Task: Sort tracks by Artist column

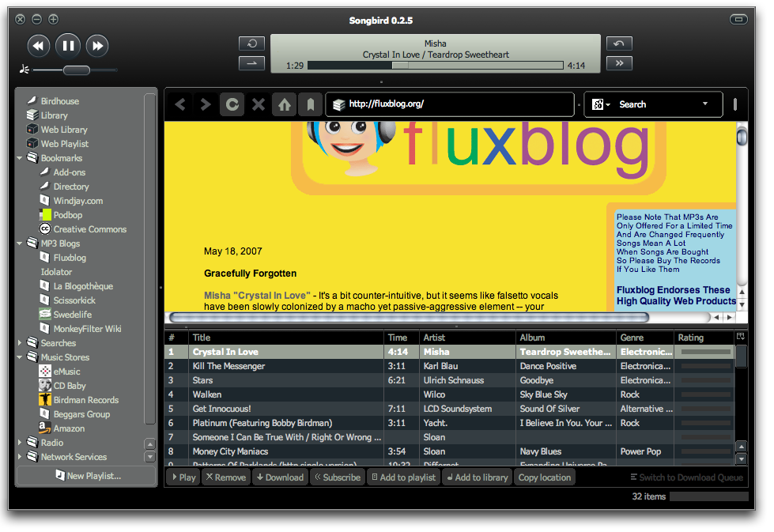Action: [467, 338]
